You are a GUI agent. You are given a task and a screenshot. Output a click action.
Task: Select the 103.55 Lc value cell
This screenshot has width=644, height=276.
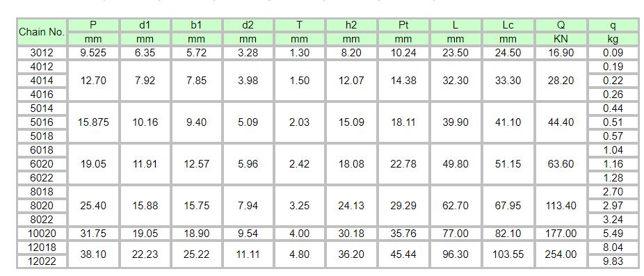tap(508, 254)
